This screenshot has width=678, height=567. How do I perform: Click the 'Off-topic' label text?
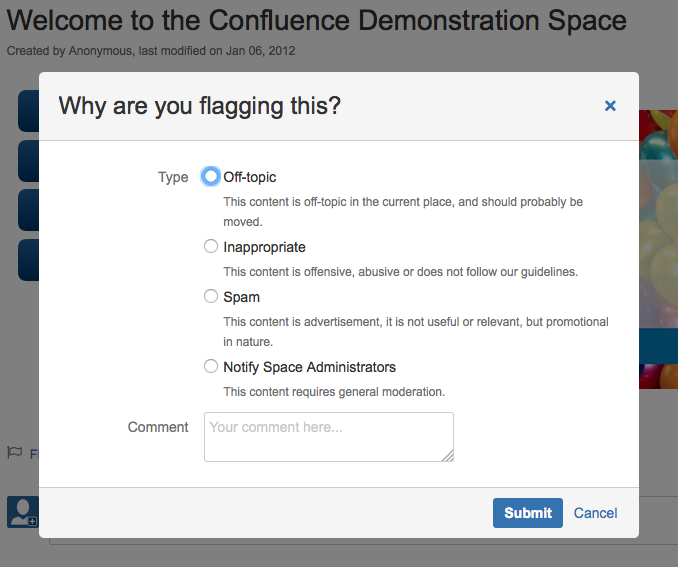pos(249,177)
